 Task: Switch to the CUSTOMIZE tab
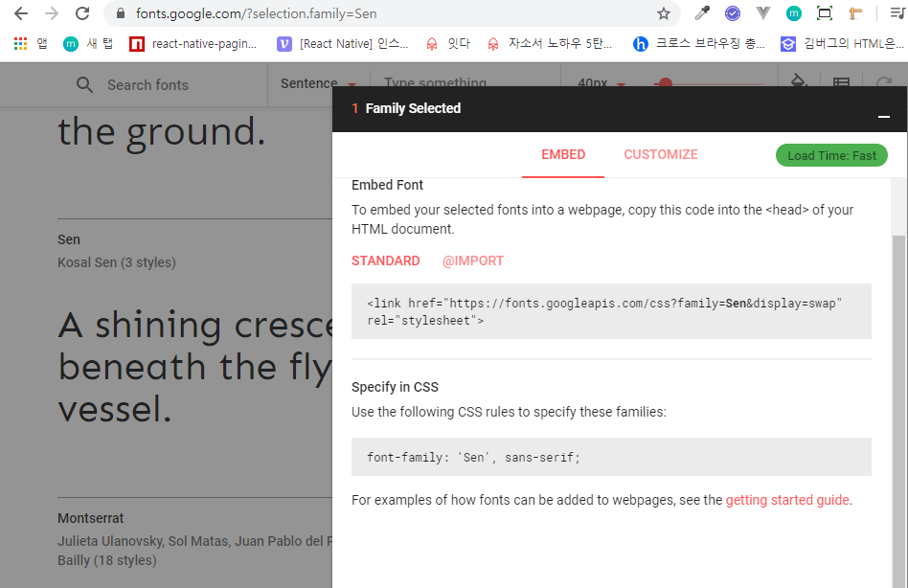pyautogui.click(x=661, y=154)
